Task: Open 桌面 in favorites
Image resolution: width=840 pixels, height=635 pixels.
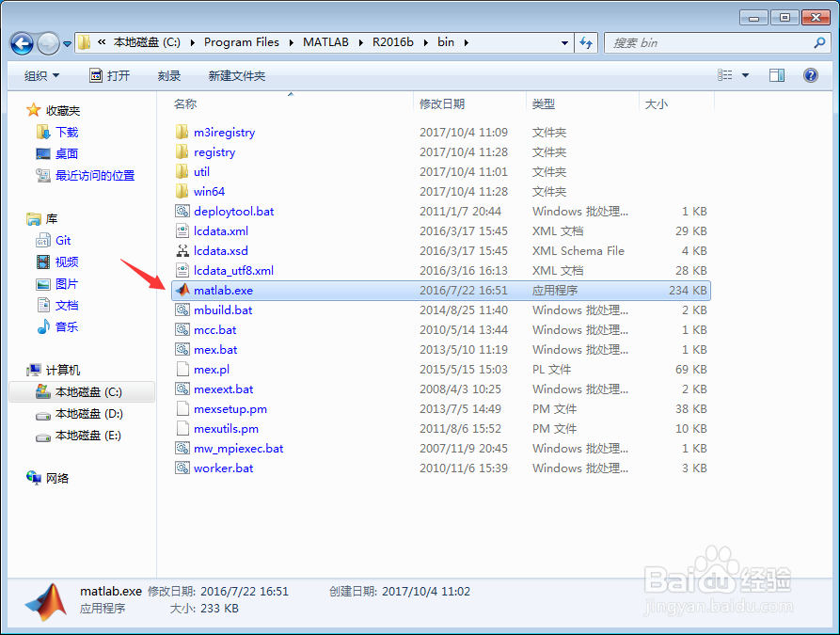Action: click(67, 153)
